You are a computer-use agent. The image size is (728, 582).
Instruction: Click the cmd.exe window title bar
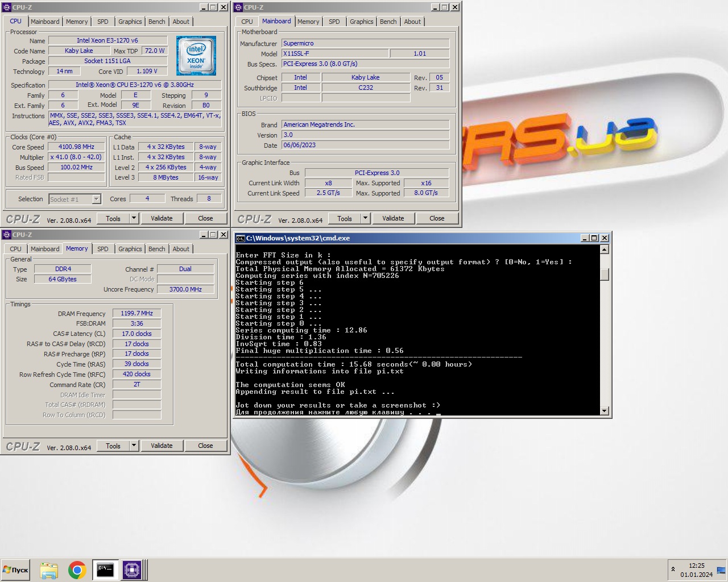pyautogui.click(x=422, y=238)
